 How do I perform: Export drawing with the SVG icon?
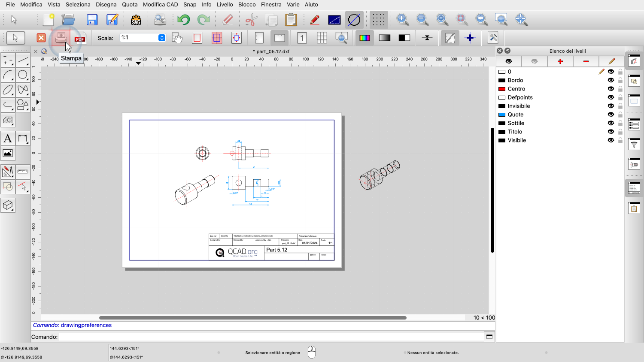136,20
